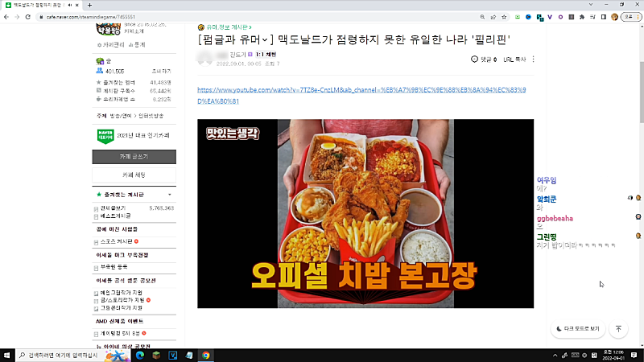This screenshot has width=644, height=362.
Task: Bookmark this page with star icon
Action: pyautogui.click(x=504, y=17)
